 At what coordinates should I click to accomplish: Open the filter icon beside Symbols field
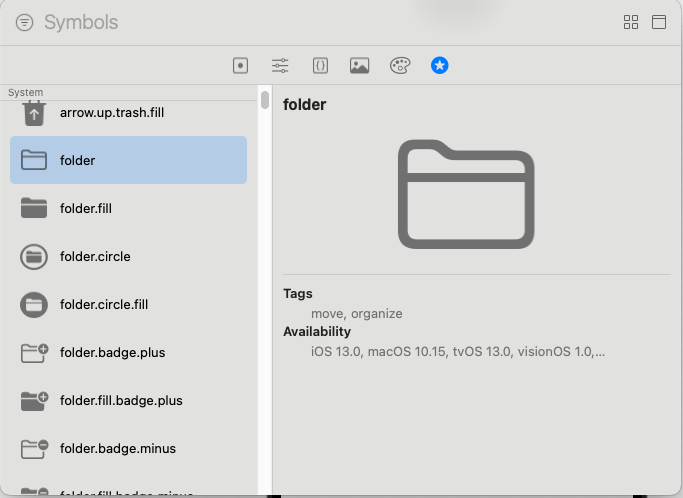coord(24,22)
